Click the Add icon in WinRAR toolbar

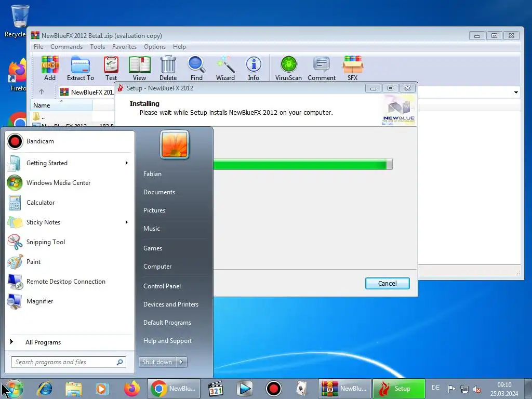click(50, 68)
